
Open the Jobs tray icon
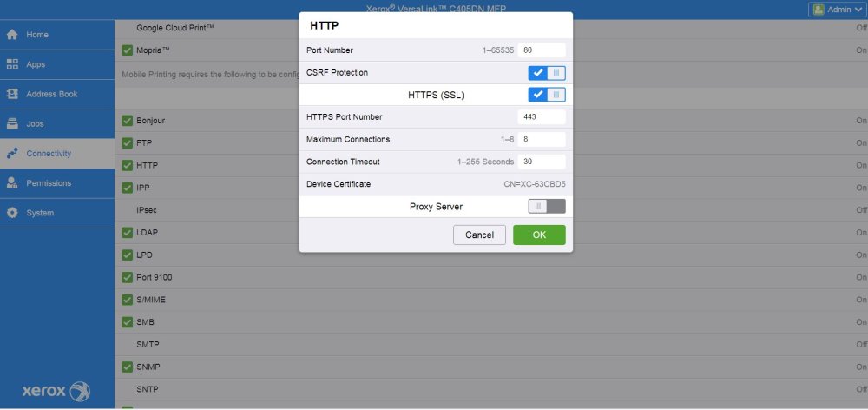[12, 123]
